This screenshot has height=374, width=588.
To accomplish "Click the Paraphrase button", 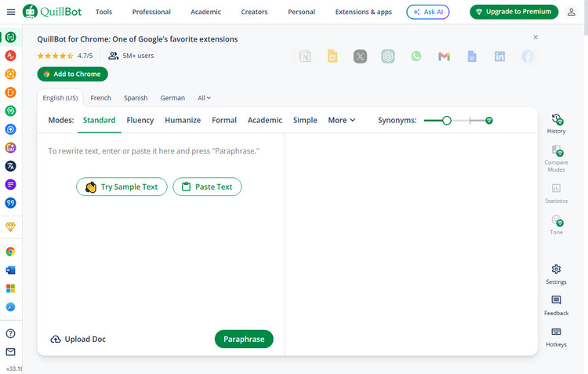I will point(244,339).
